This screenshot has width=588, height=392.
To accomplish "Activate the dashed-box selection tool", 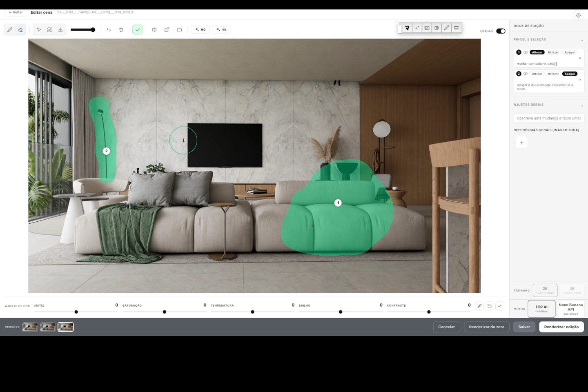I will [49, 30].
